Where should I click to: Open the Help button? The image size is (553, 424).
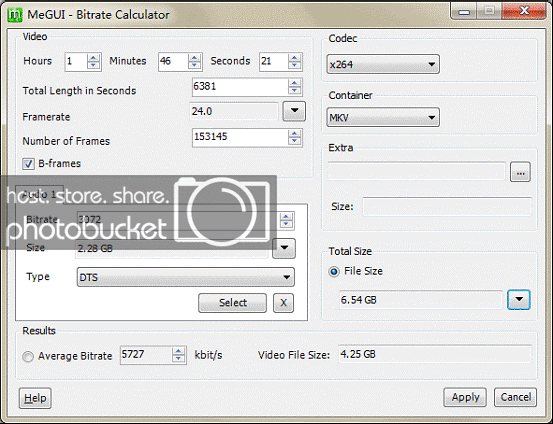35,398
